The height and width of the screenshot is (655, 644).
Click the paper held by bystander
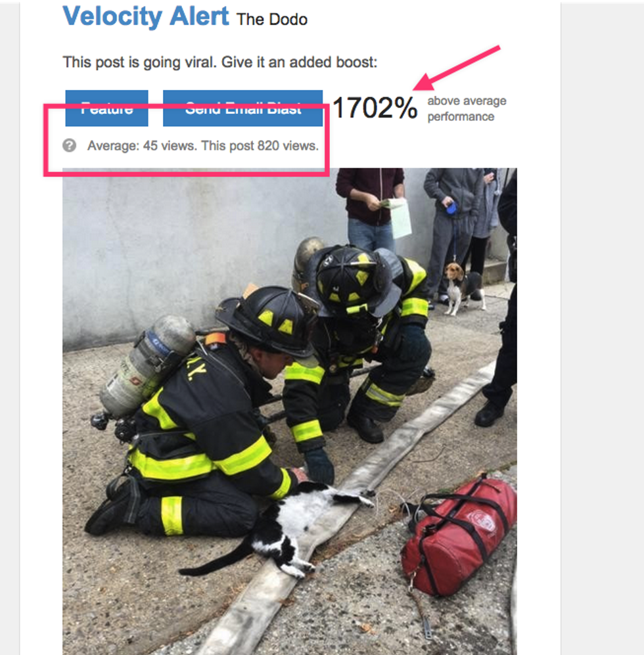(x=399, y=219)
